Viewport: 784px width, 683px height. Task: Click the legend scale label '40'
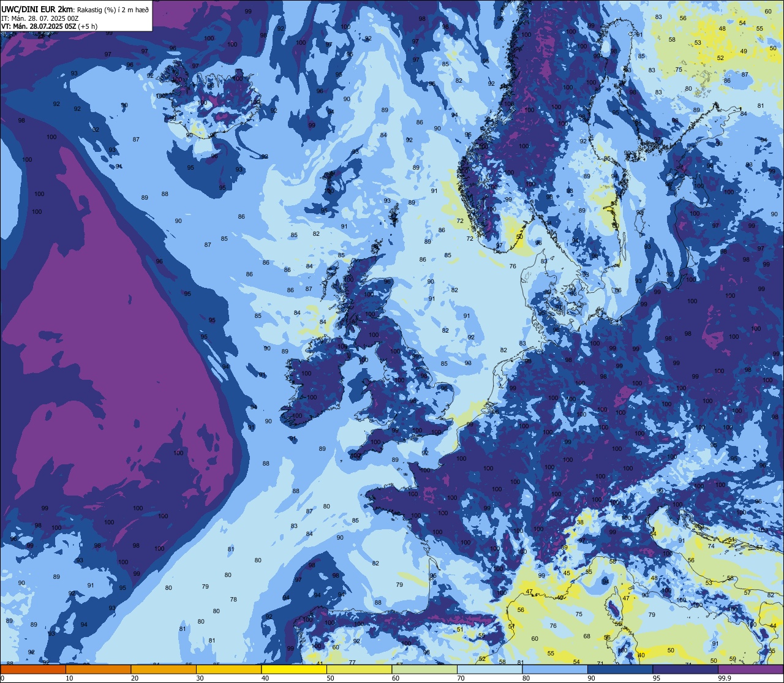pos(265,678)
